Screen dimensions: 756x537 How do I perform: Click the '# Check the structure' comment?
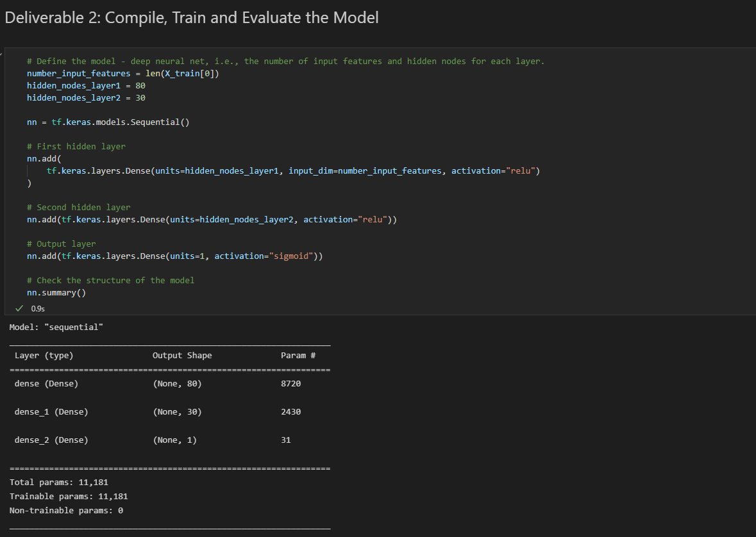click(111, 280)
